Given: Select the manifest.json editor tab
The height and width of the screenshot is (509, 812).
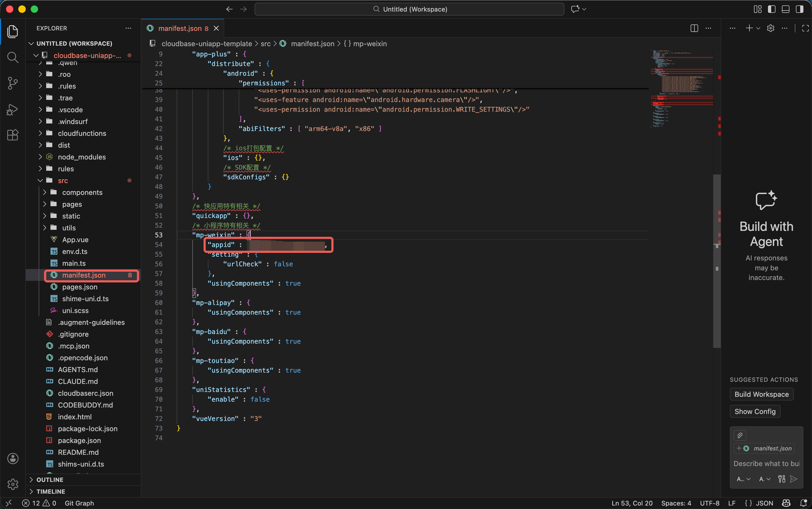Looking at the screenshot, I should pos(180,28).
